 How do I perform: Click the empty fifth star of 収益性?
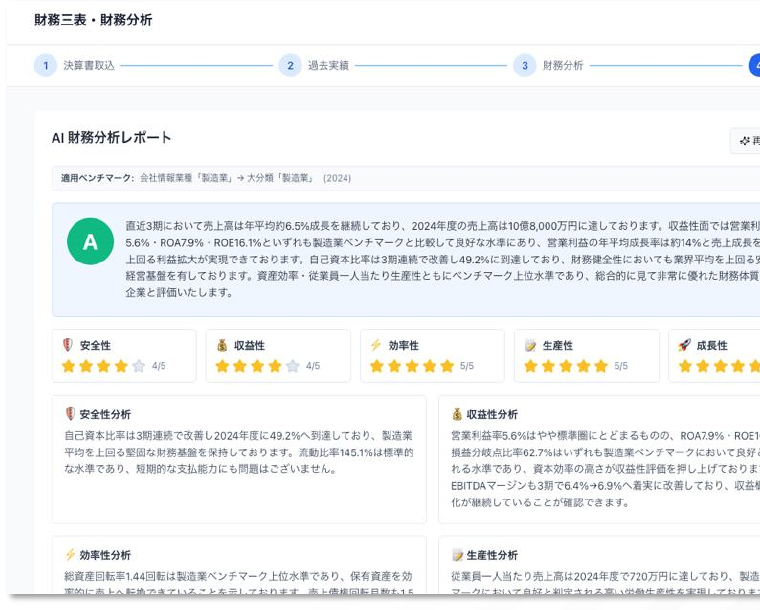[293, 366]
